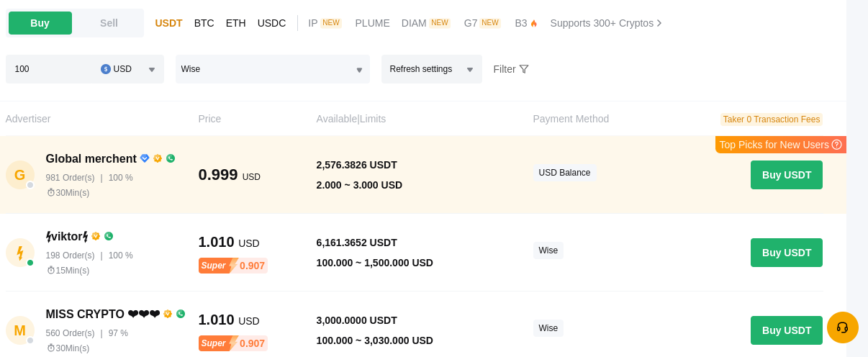Viewport: 868px width, 357px height.
Task: Click the 15Min(s) clock icon for viktor
Action: coord(50,271)
